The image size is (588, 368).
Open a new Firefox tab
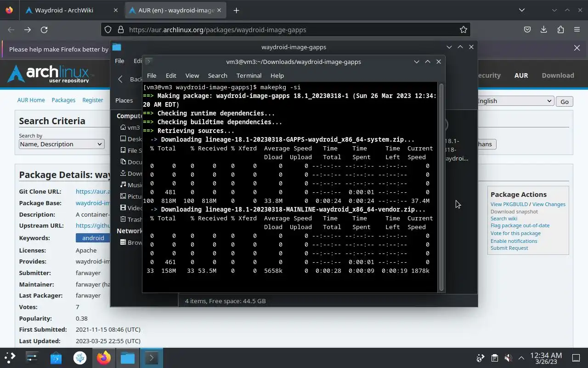(236, 10)
